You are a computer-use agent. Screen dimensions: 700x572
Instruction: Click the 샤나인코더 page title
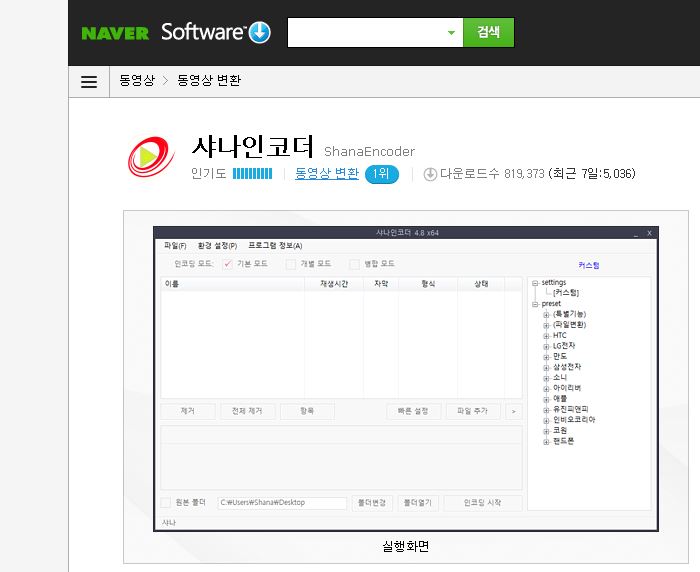[253, 147]
